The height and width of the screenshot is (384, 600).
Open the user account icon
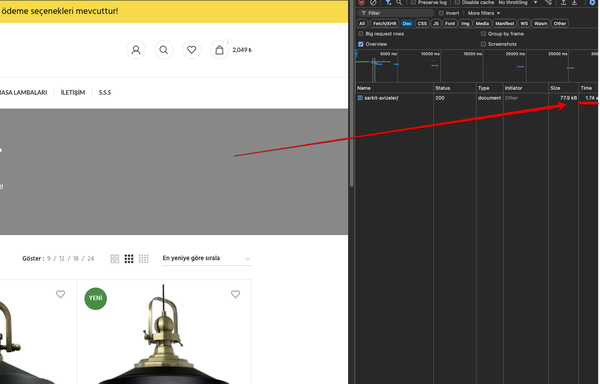(136, 50)
